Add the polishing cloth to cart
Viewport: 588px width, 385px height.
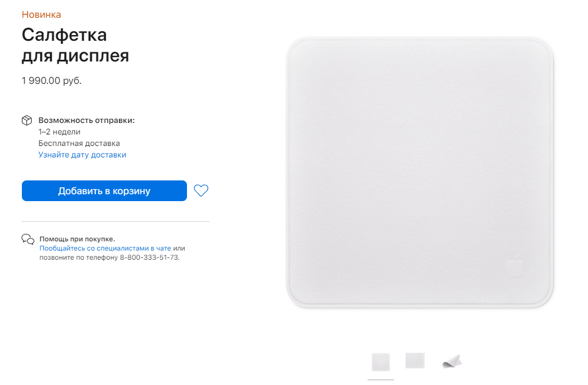(x=104, y=191)
